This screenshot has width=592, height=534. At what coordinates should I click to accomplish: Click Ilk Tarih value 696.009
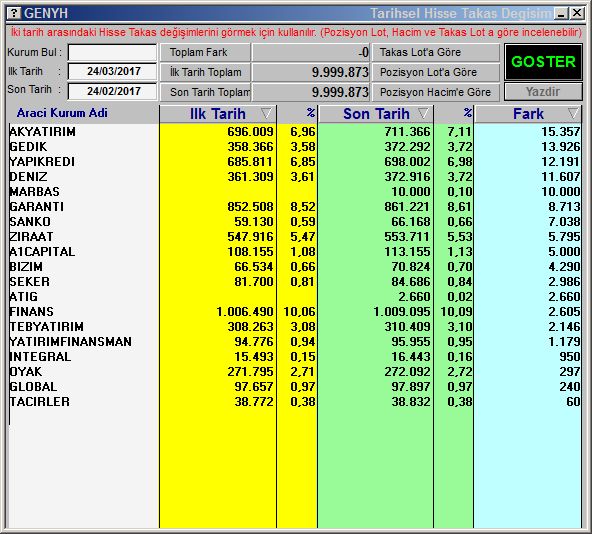coord(250,131)
